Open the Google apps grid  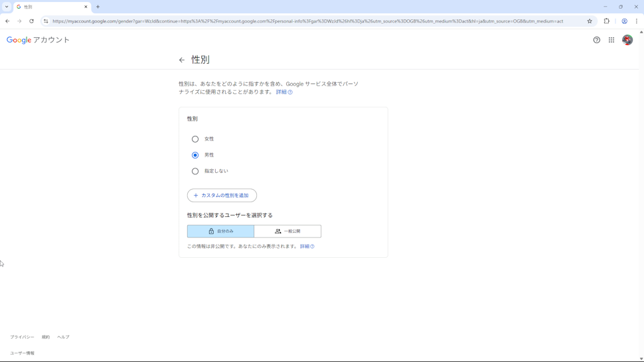click(x=611, y=40)
